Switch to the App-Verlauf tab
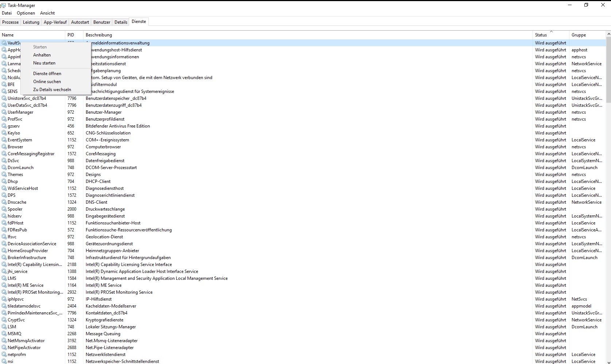611x364 pixels. click(55, 22)
